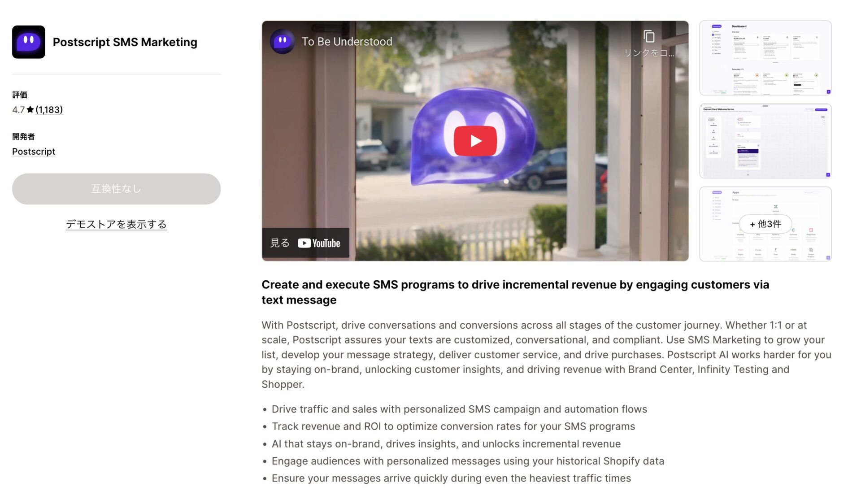
Task: Open the Contact Card Welcome Series thumbnail
Action: tap(765, 141)
